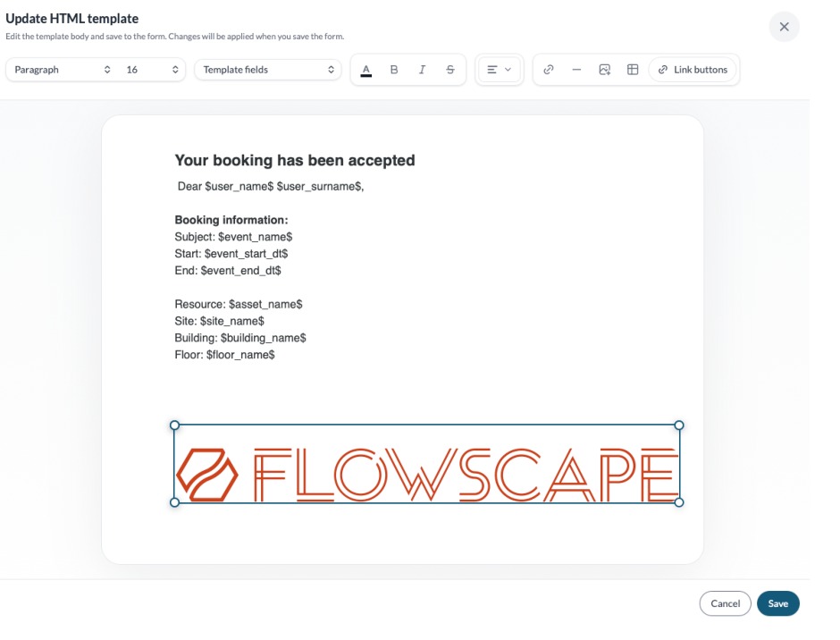Toggle italic formatting
Image resolution: width=840 pixels, height=640 pixels.
[422, 70]
